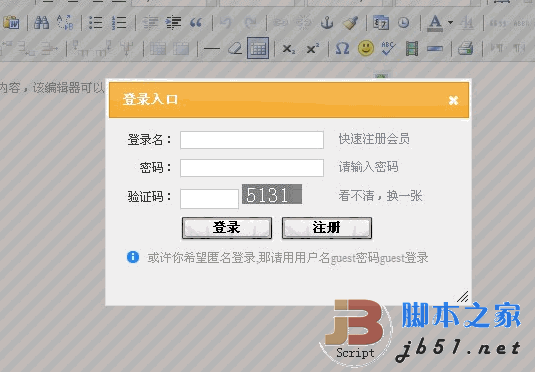Click the 登录 button
The image size is (535, 372).
tap(227, 228)
